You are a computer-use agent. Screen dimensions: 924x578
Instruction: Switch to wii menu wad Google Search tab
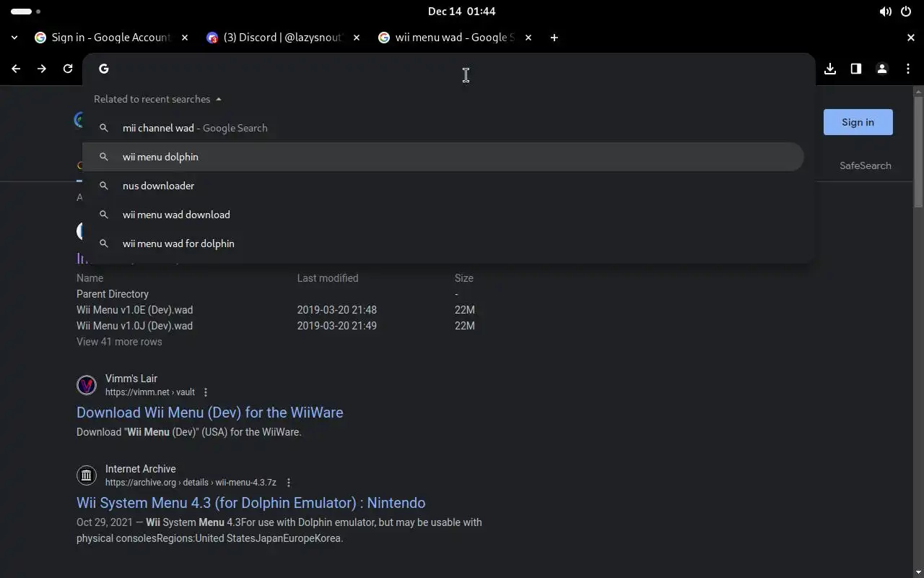tap(454, 38)
